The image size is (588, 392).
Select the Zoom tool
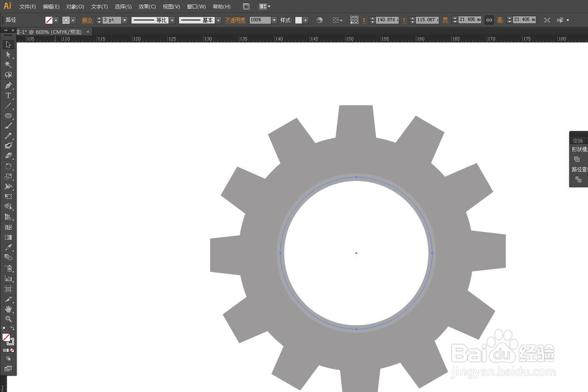pyautogui.click(x=8, y=319)
